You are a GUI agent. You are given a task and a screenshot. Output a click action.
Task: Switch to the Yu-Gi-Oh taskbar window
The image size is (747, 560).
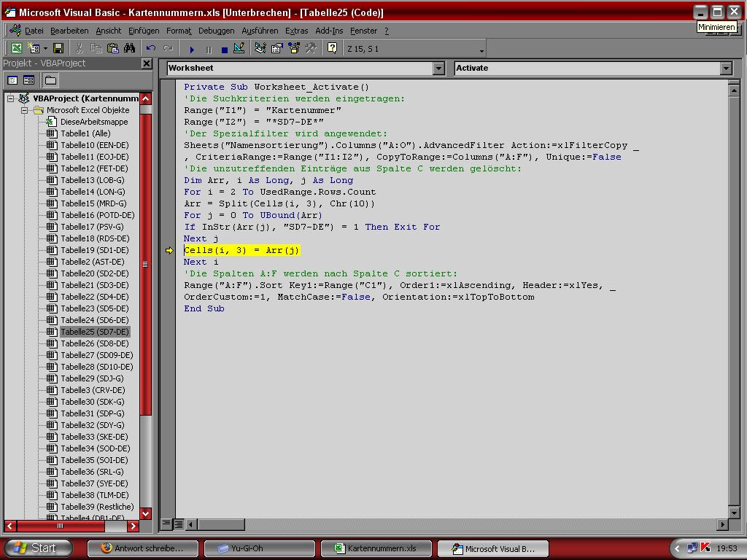[x=260, y=548]
